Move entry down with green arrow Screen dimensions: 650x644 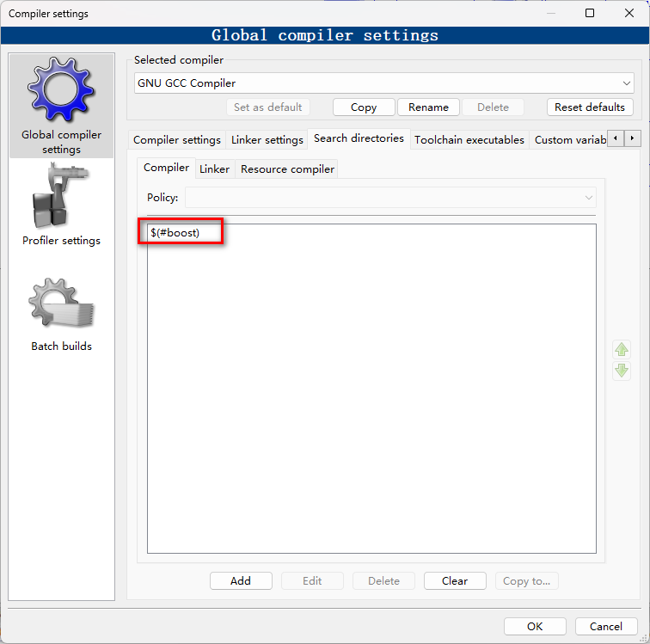pyautogui.click(x=622, y=371)
